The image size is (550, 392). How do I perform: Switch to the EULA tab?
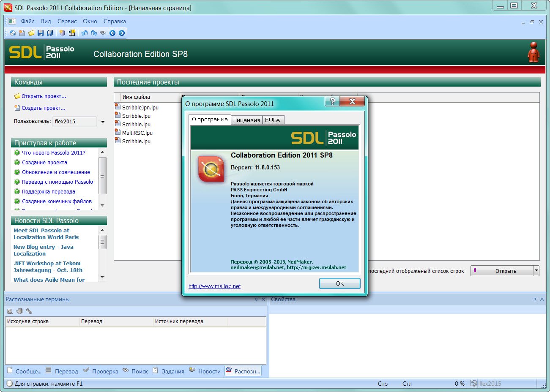273,120
